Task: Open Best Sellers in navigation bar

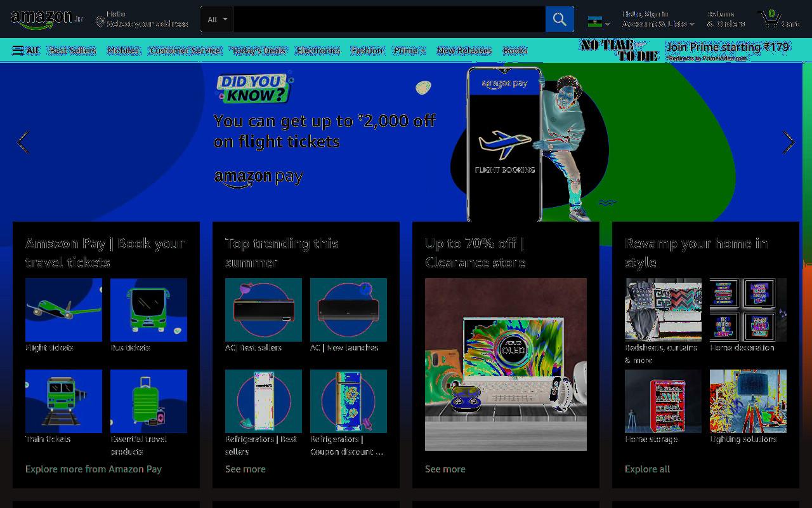Action: coord(73,50)
